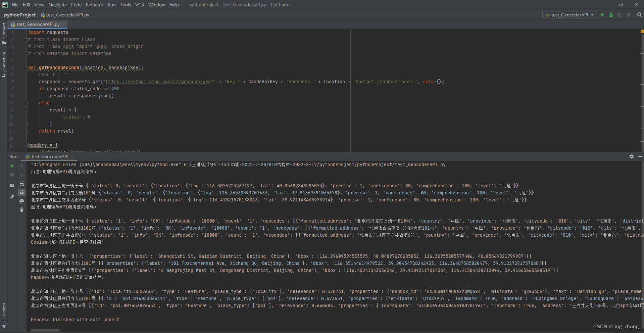
Task: Collapse the result dict on line 12
Action: [x=26, y=110]
